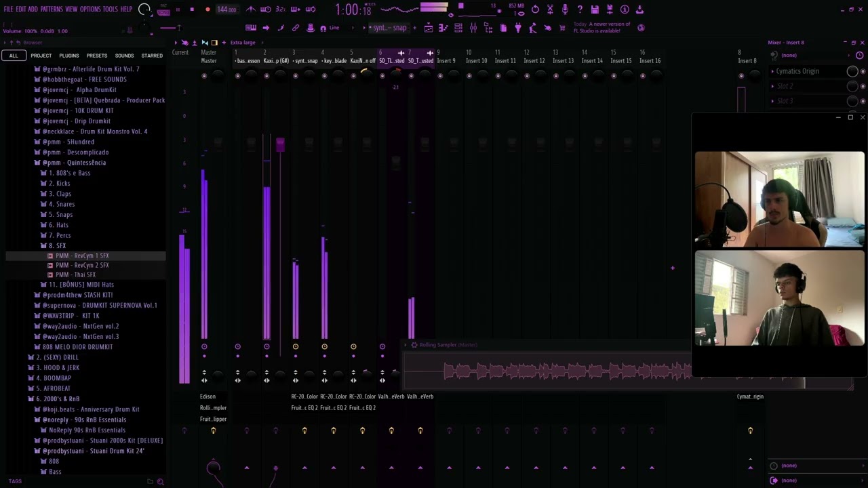This screenshot has height=488, width=868.
Task: Open the PATTERNS menu
Action: click(x=52, y=9)
